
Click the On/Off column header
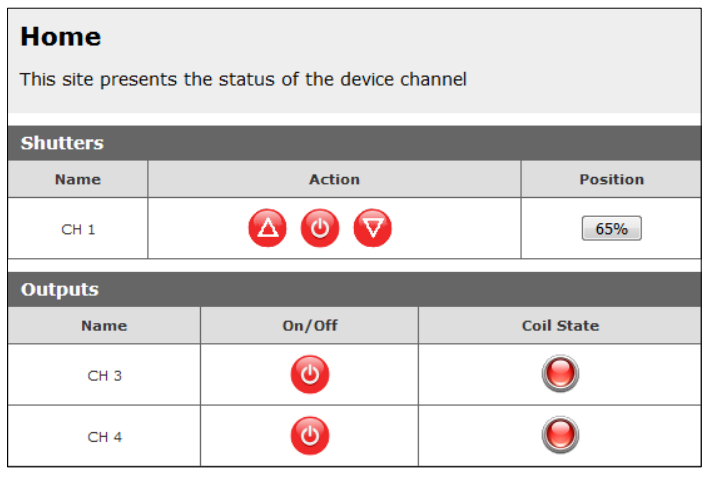tap(310, 326)
